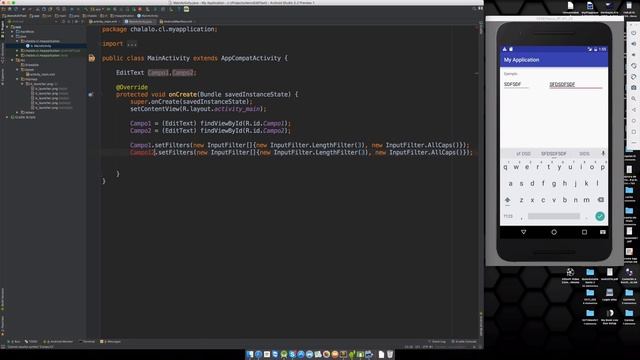The width and height of the screenshot is (640, 360).
Task: Open Trash from the Dock
Action: pos(390,354)
